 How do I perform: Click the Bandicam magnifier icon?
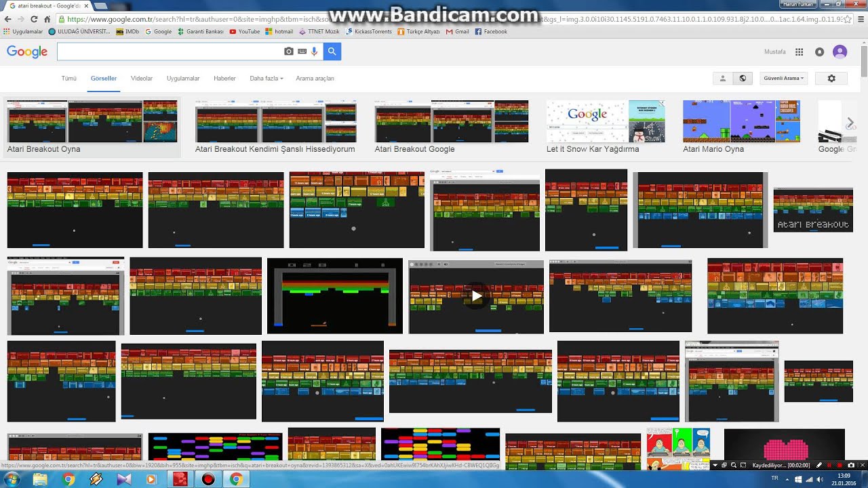[733, 465]
